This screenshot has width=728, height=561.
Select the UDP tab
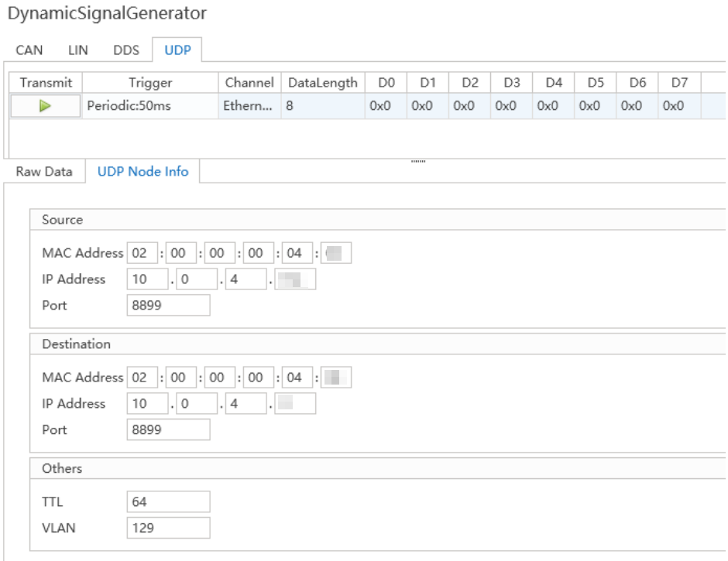[177, 50]
